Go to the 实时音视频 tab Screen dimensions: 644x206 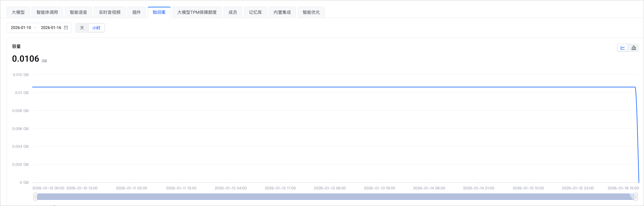(x=110, y=12)
